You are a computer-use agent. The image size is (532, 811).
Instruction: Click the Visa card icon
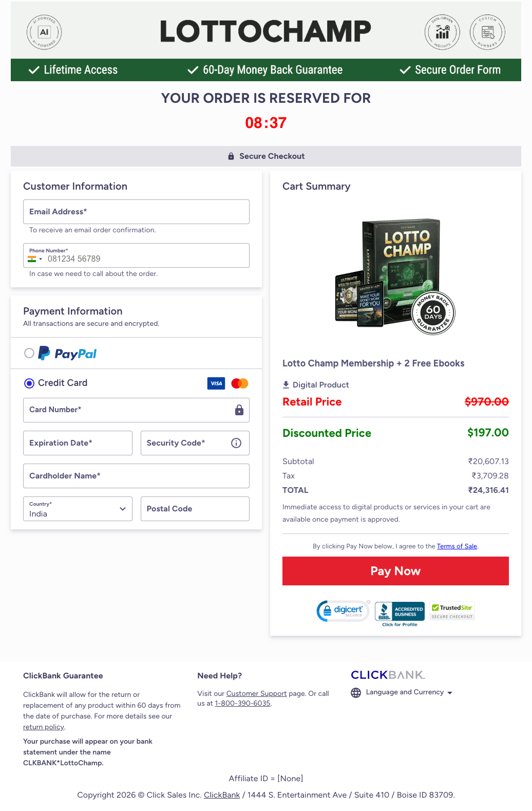coord(216,383)
